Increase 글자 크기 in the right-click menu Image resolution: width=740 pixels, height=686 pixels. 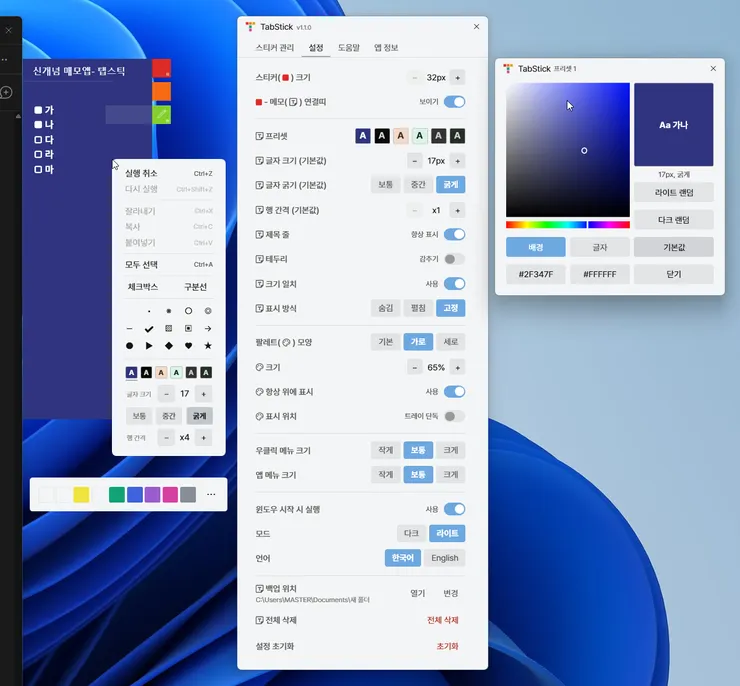coord(203,394)
